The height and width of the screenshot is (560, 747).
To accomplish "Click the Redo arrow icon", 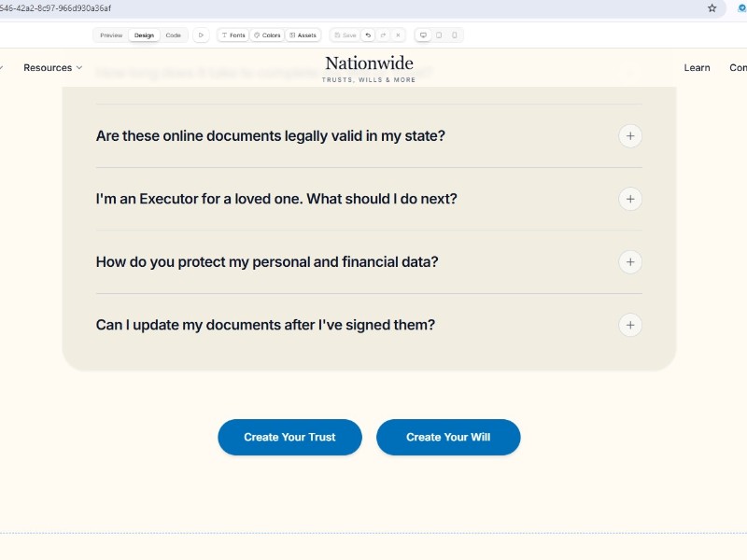I will (x=381, y=35).
